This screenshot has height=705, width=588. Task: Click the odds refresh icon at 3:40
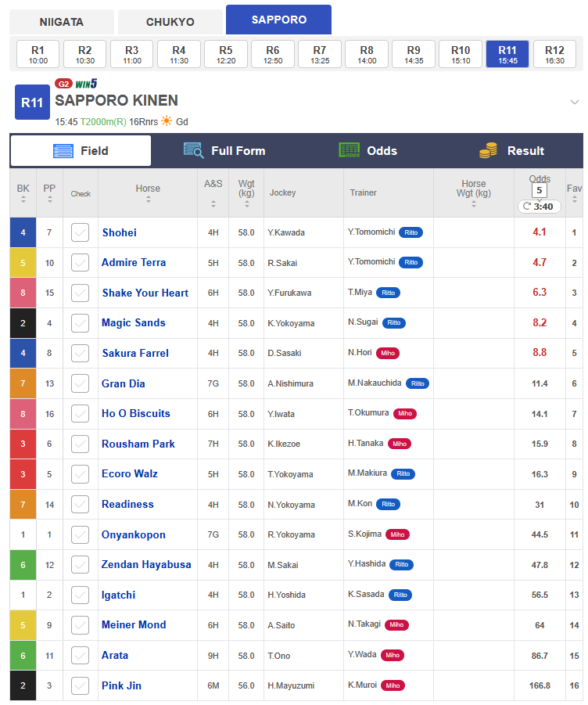pyautogui.click(x=526, y=207)
